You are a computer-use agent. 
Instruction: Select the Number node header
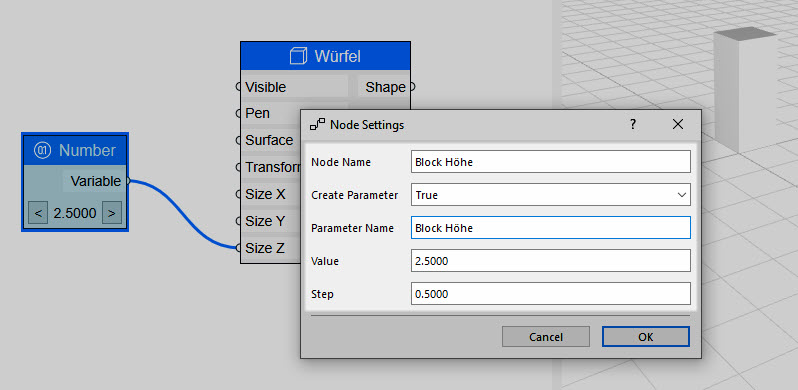pyautogui.click(x=75, y=150)
